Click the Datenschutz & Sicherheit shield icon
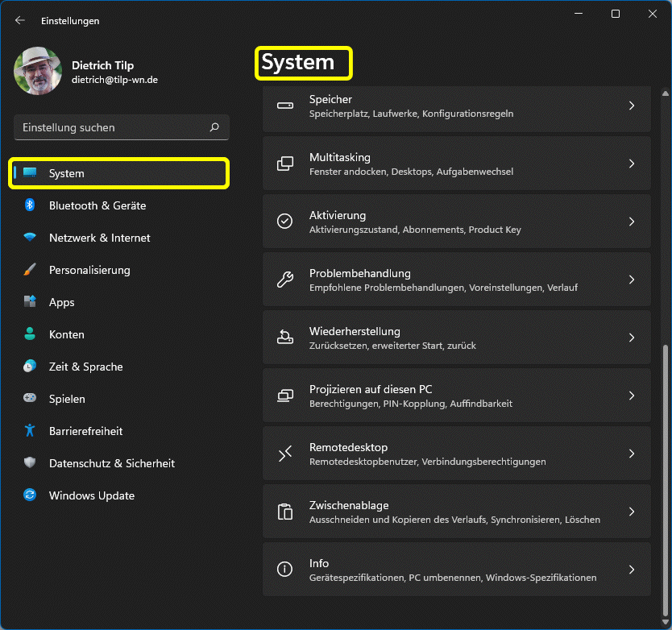The image size is (672, 630). [30, 463]
